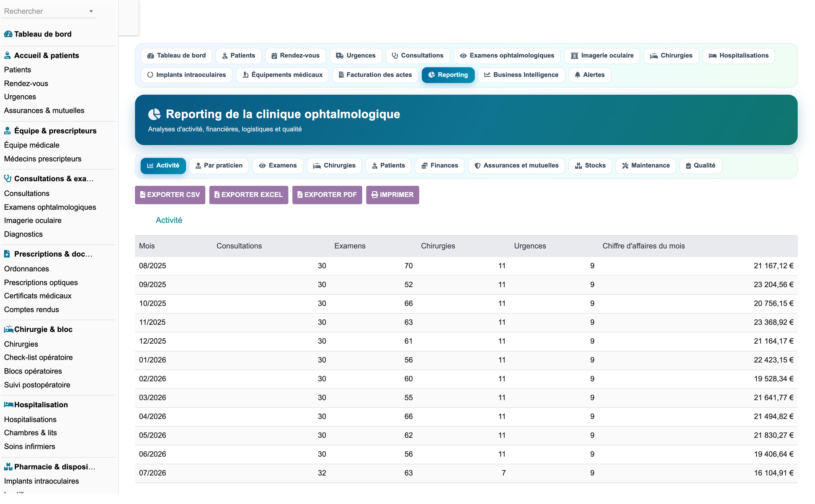Click the Équipe & prescripteurs doctor icon

coord(8,131)
